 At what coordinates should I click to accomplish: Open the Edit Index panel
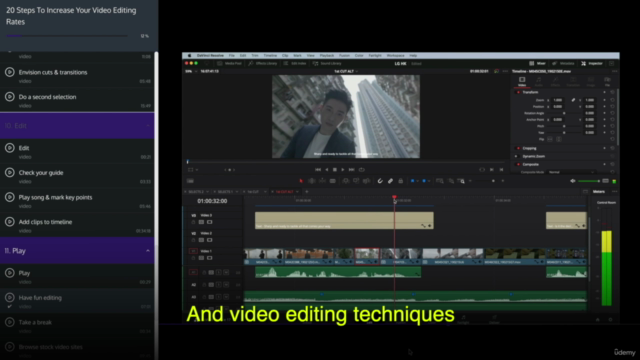point(295,63)
